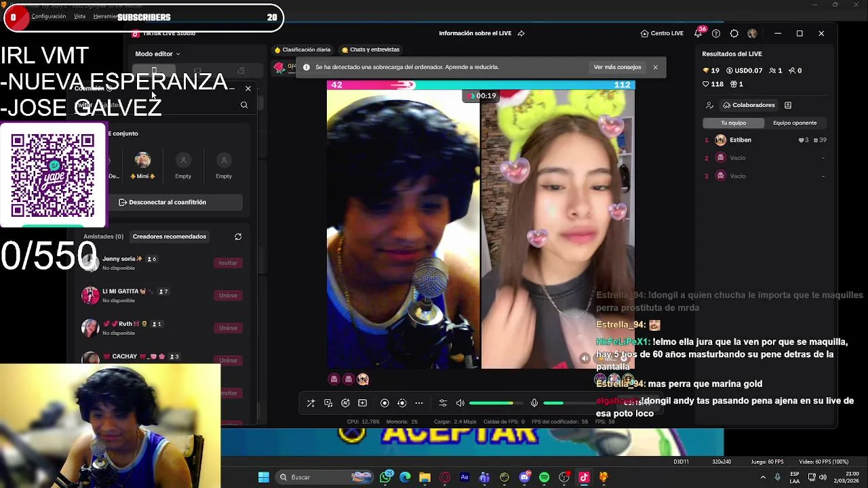This screenshot has width=868, height=488.
Task: Click Ver más consejos button
Action: 617,67
